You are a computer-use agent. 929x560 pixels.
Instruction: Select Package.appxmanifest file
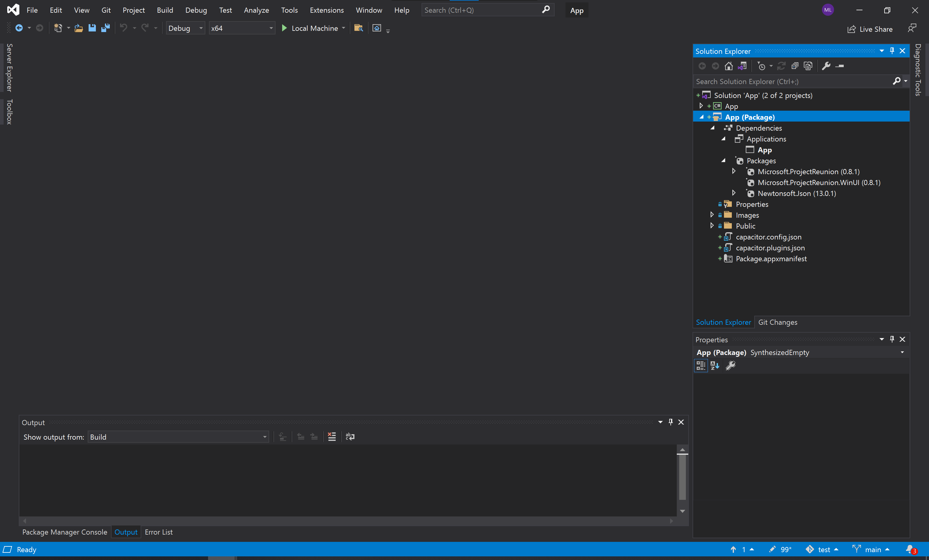tap(771, 259)
